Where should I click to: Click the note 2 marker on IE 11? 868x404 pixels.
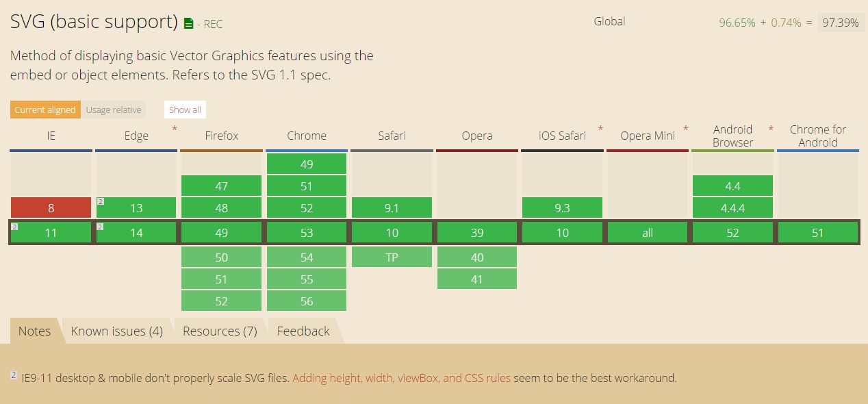pyautogui.click(x=14, y=227)
